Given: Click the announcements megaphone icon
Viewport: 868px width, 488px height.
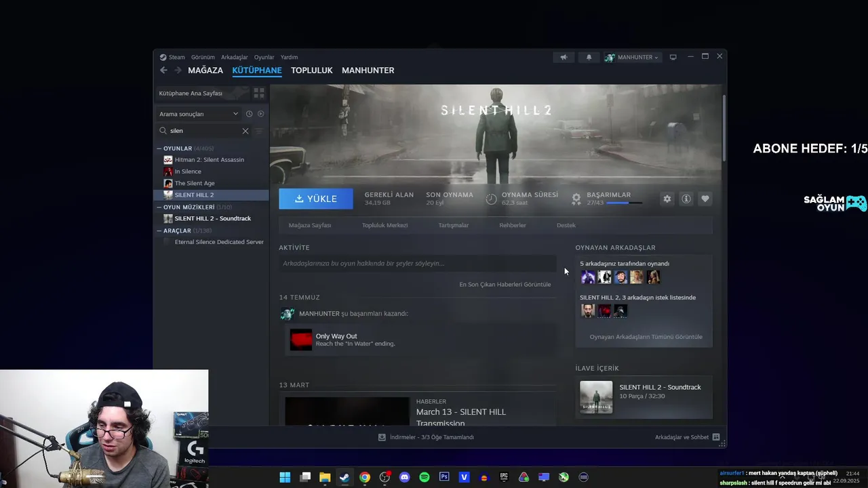Looking at the screenshot, I should (x=564, y=58).
